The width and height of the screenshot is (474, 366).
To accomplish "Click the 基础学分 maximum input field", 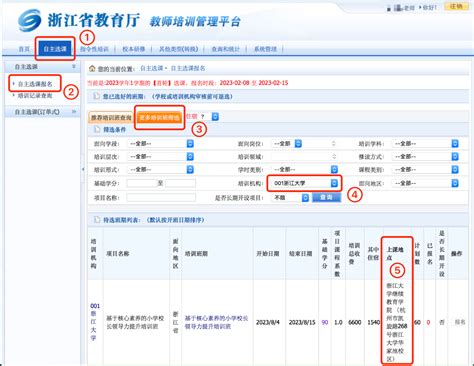I will click(180, 183).
